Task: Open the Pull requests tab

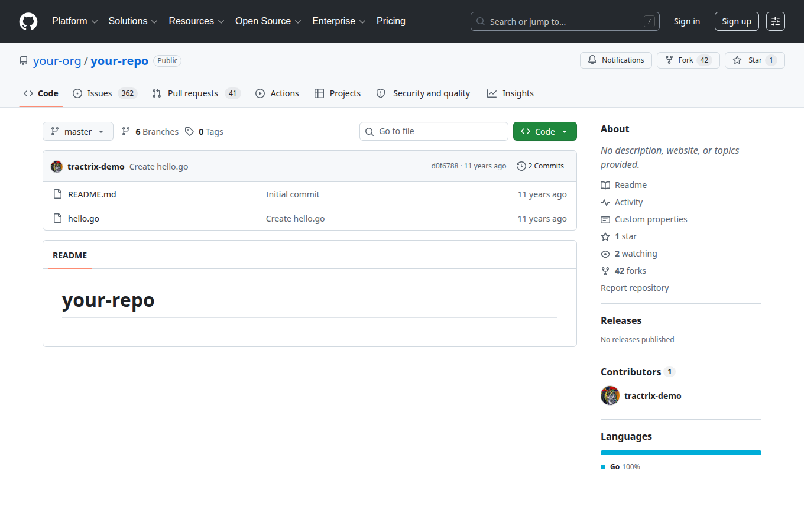Action: tap(196, 93)
